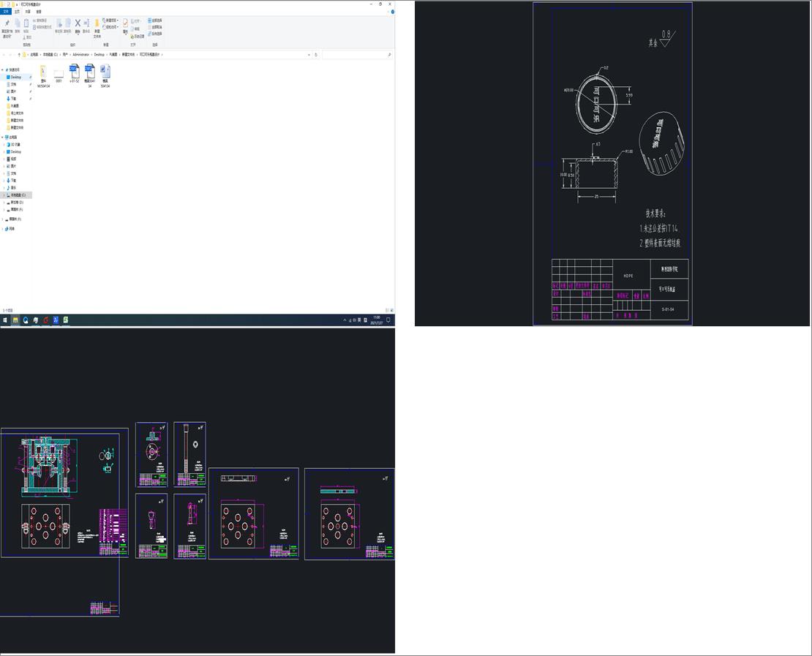Expand the Music node arrow
The height and width of the screenshot is (656, 812).
(4, 188)
